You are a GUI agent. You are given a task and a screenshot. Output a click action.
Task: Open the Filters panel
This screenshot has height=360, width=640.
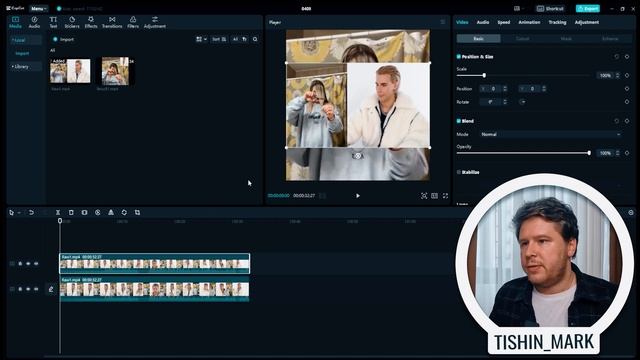pyautogui.click(x=133, y=22)
